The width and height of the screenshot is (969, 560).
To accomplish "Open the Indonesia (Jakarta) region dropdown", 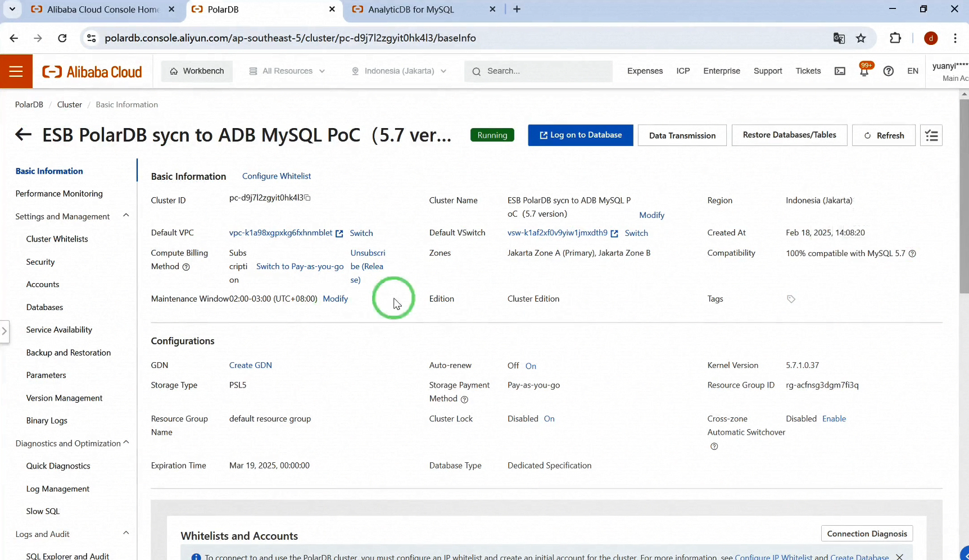I will click(x=399, y=71).
